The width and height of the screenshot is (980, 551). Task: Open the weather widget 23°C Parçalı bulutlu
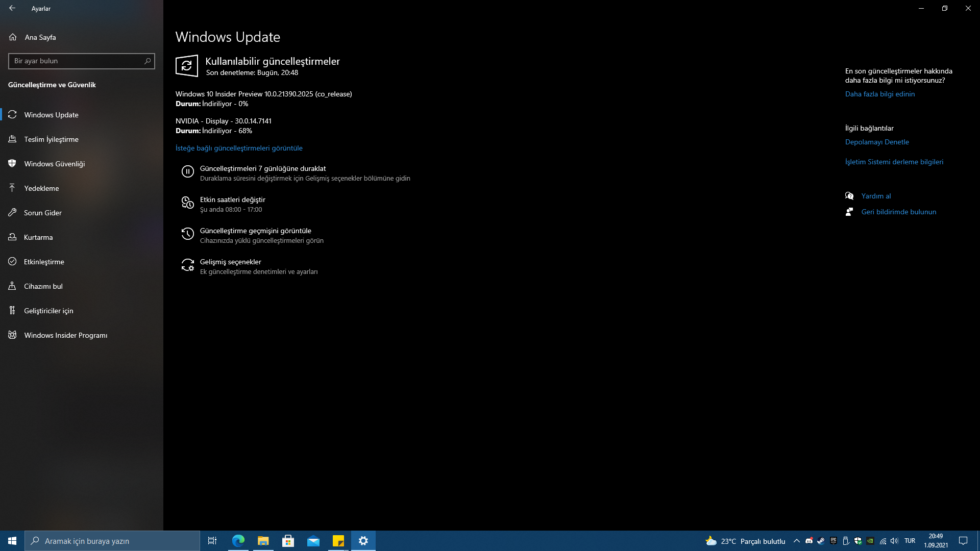coord(745,541)
